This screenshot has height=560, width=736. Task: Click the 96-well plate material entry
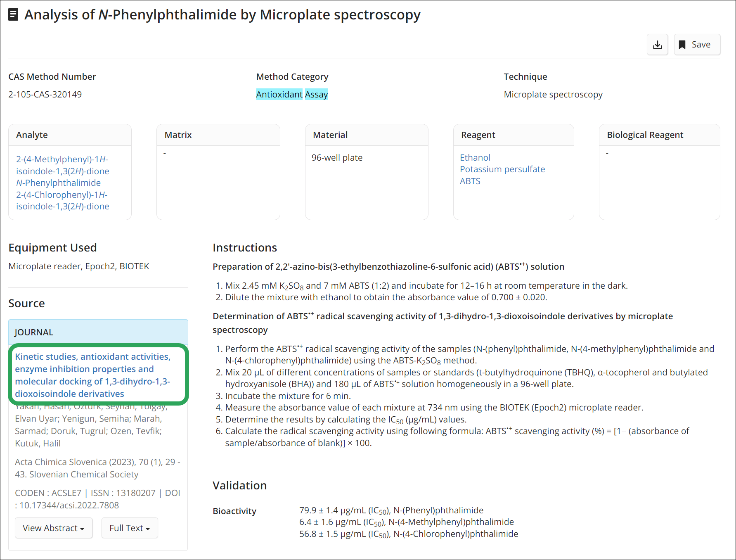pyautogui.click(x=337, y=158)
